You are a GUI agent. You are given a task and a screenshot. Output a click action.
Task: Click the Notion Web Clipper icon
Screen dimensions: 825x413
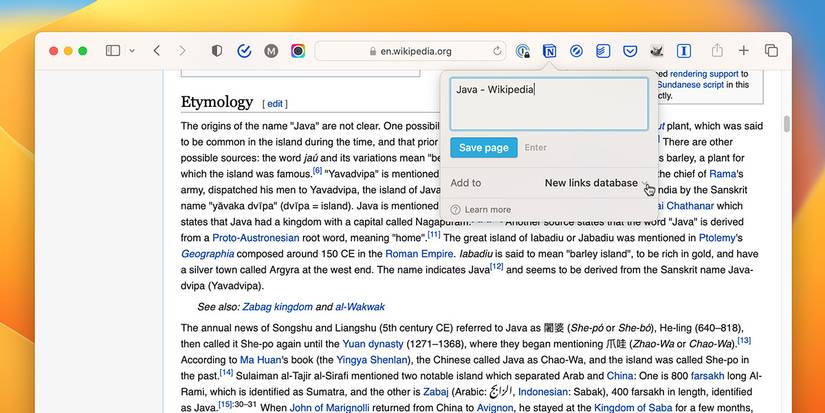click(549, 51)
